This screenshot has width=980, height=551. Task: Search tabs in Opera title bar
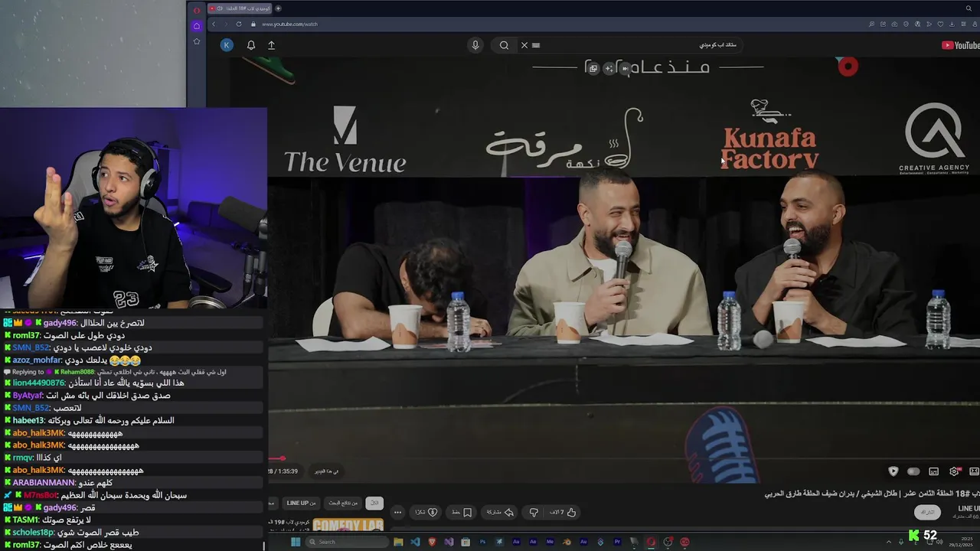point(969,8)
